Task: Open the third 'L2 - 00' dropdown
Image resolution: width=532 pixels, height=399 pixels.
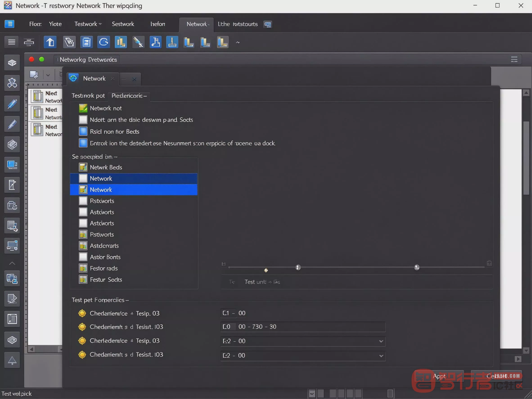Action: click(303, 341)
